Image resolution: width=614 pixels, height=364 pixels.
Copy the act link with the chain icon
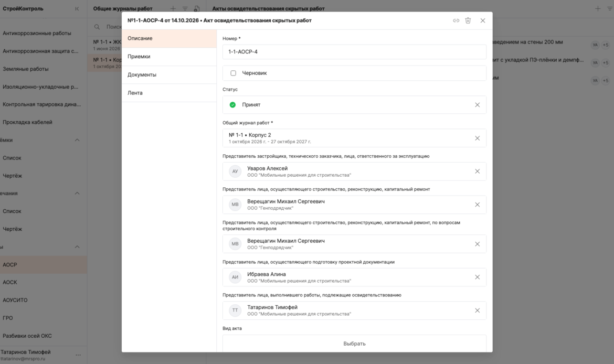coord(456,21)
